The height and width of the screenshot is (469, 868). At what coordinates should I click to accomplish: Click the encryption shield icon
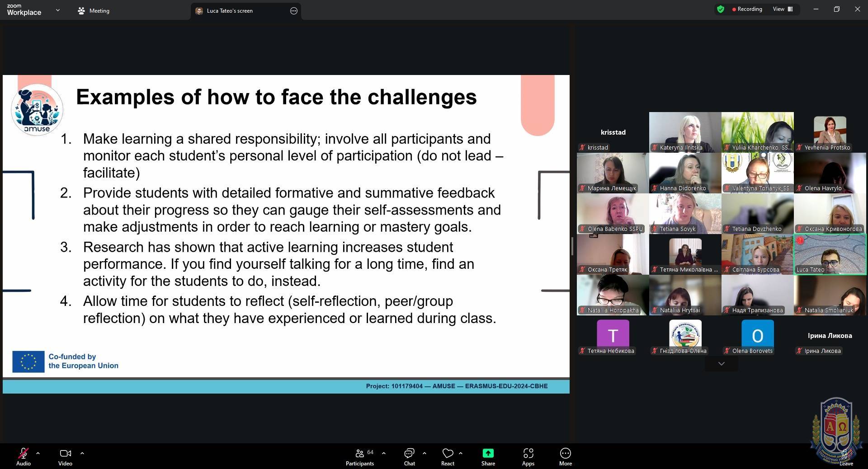[x=721, y=9]
